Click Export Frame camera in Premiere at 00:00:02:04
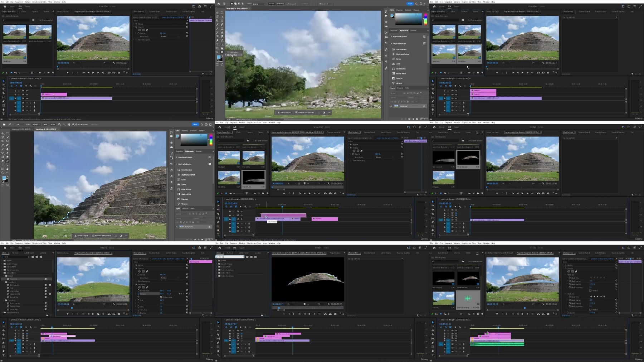The height and width of the screenshot is (362, 644). click(x=119, y=314)
